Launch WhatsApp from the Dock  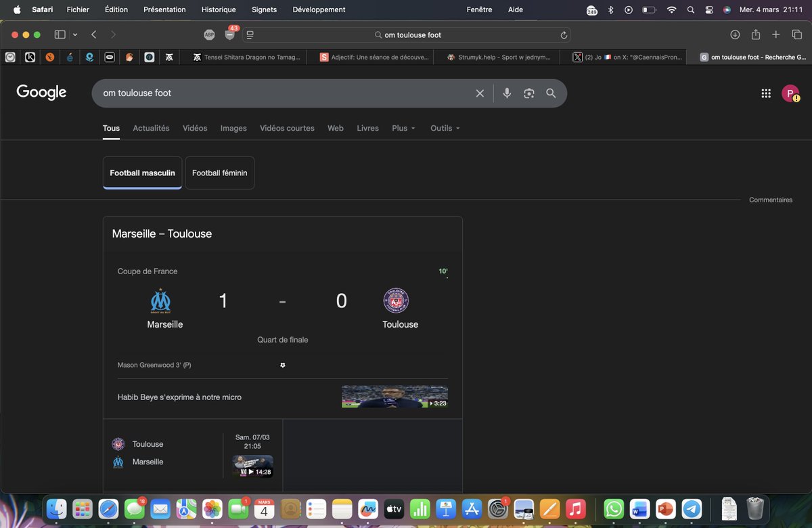[613, 508]
